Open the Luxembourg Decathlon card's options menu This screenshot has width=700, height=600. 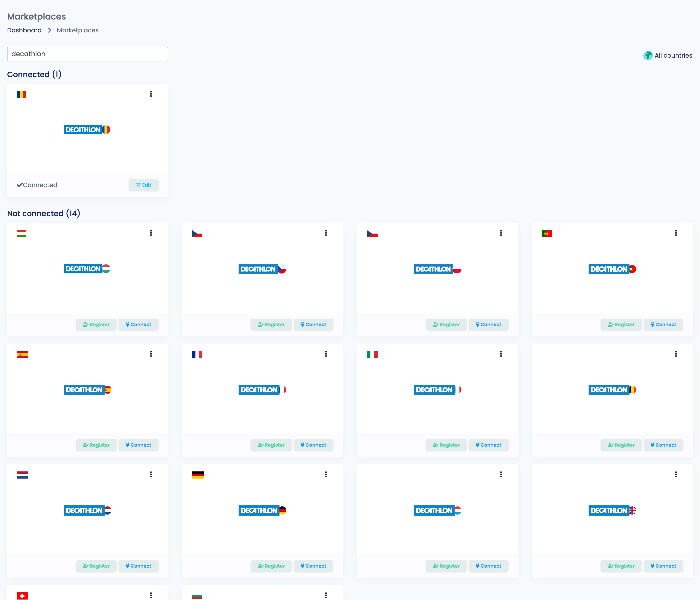[501, 474]
